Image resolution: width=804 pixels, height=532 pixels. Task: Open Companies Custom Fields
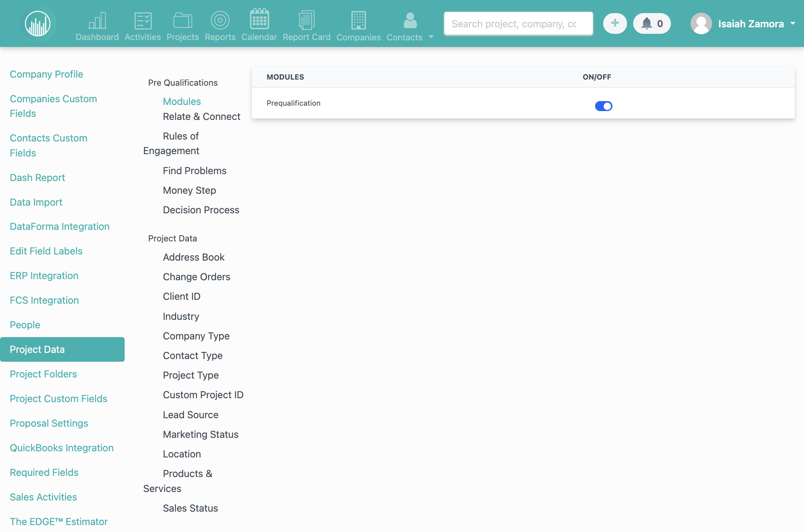[53, 106]
